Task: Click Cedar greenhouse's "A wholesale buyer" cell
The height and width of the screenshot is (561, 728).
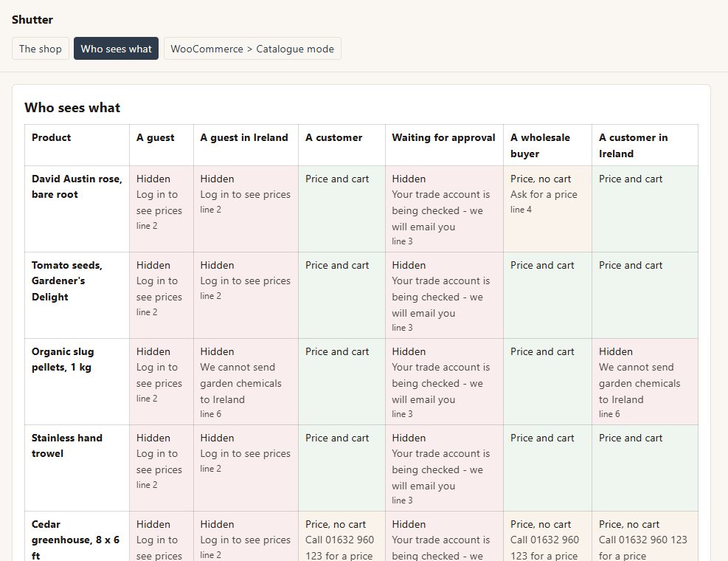Action: tap(548, 537)
